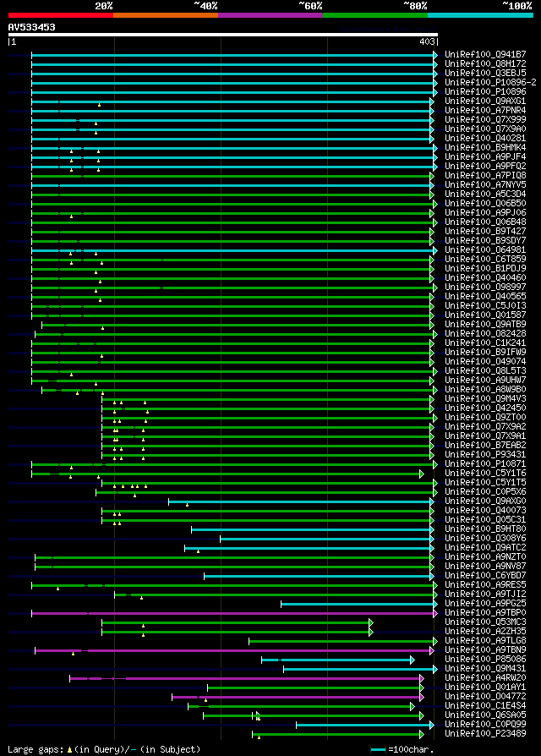Image resolution: width=541 pixels, height=756 pixels.
Task: Select hit UniRef100_P10896-2
Action: (490, 82)
